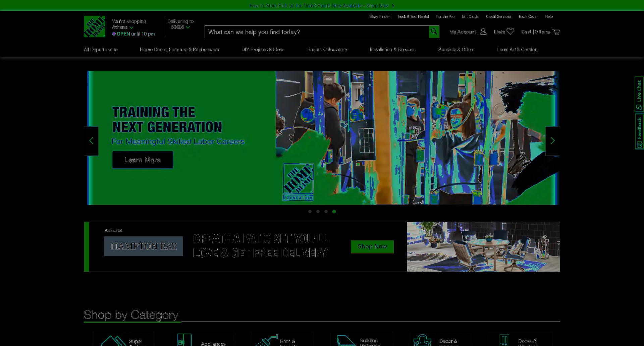
Task: Select second carousel dot
Action: pyautogui.click(x=318, y=212)
